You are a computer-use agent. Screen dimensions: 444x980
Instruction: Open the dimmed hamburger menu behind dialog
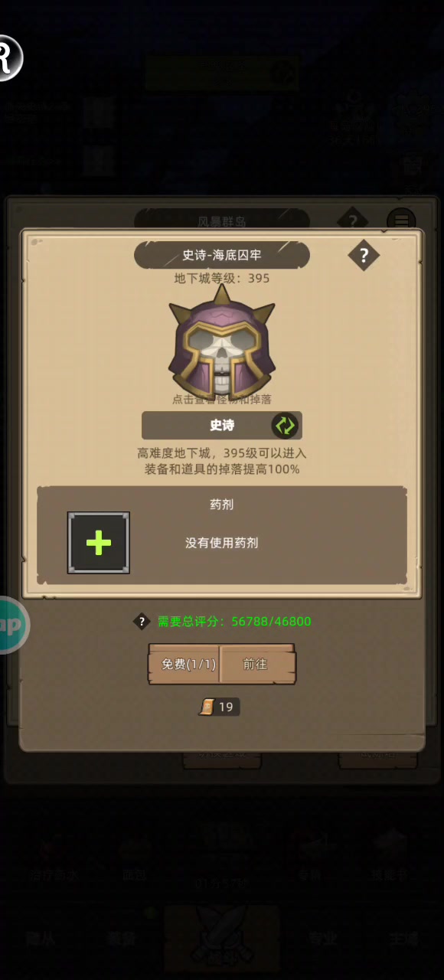click(x=401, y=220)
